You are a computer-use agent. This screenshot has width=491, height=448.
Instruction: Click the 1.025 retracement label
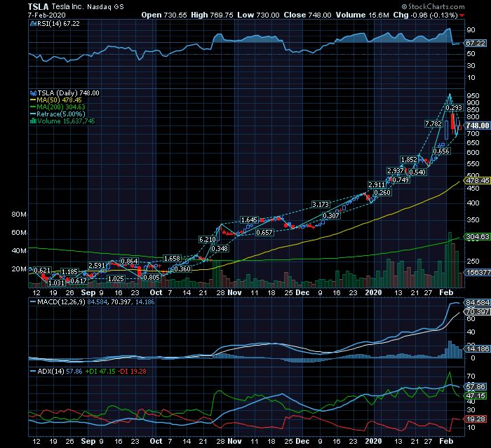(116, 278)
